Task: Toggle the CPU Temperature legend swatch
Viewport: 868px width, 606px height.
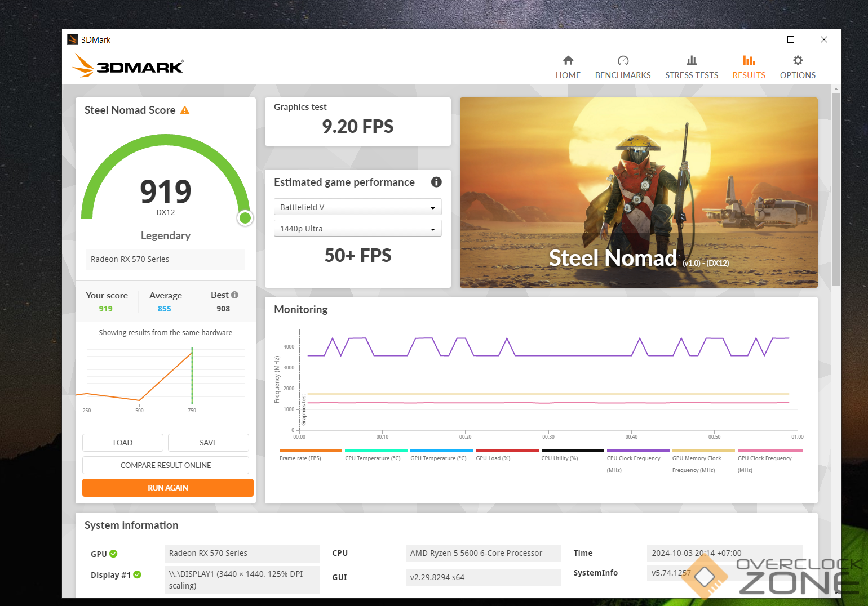Action: point(376,451)
